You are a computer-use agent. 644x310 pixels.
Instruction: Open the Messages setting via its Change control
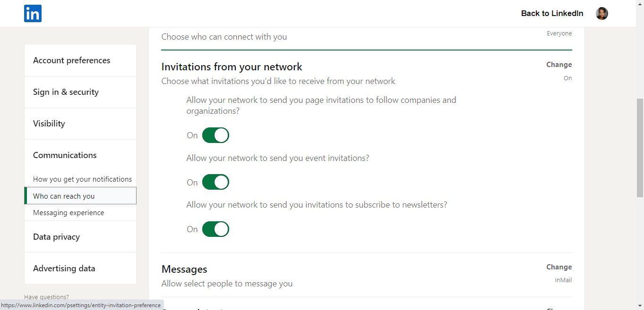pyautogui.click(x=559, y=267)
